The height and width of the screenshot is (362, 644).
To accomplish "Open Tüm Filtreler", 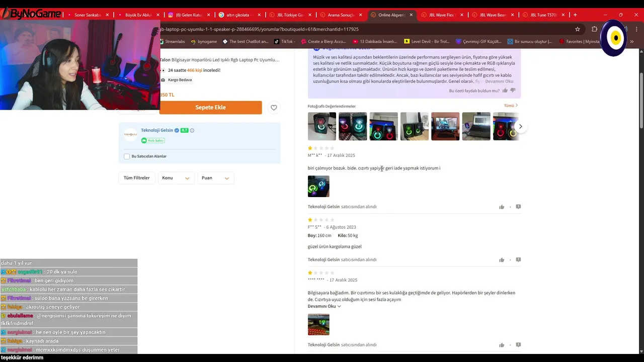I will (137, 177).
